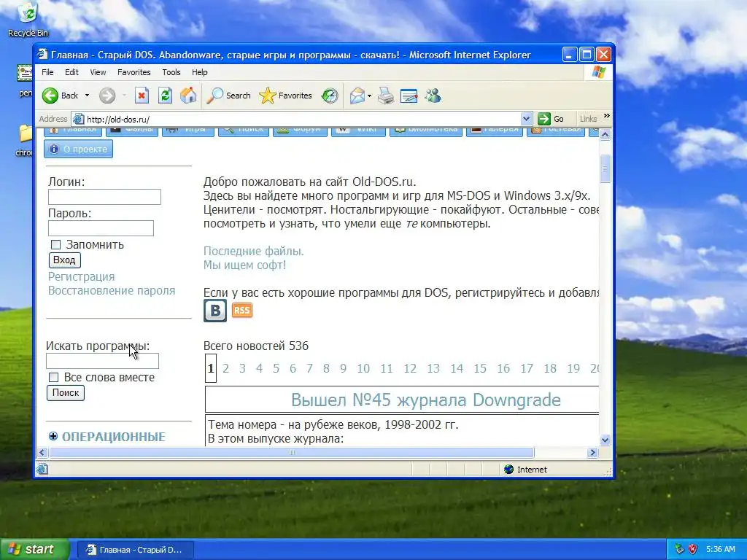Image resolution: width=747 pixels, height=560 pixels.
Task: Click the horizontal scrollbar thumb
Action: pyautogui.click(x=292, y=452)
